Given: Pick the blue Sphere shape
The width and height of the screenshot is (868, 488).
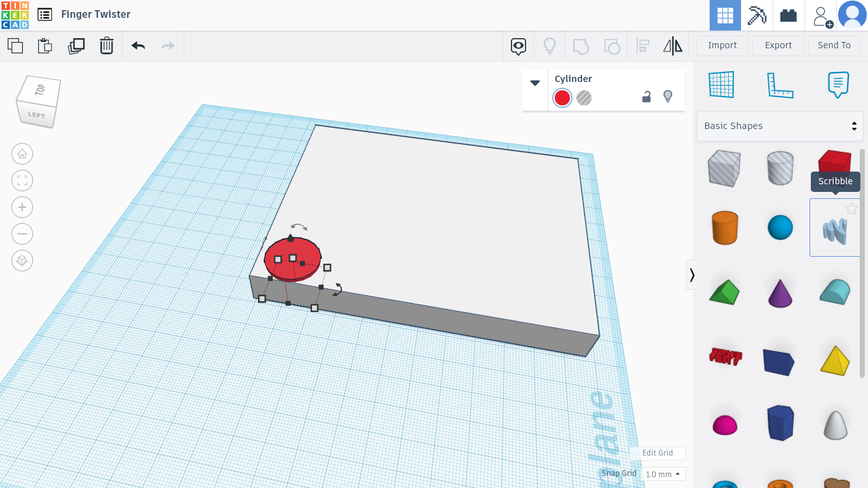Looking at the screenshot, I should 780,227.
